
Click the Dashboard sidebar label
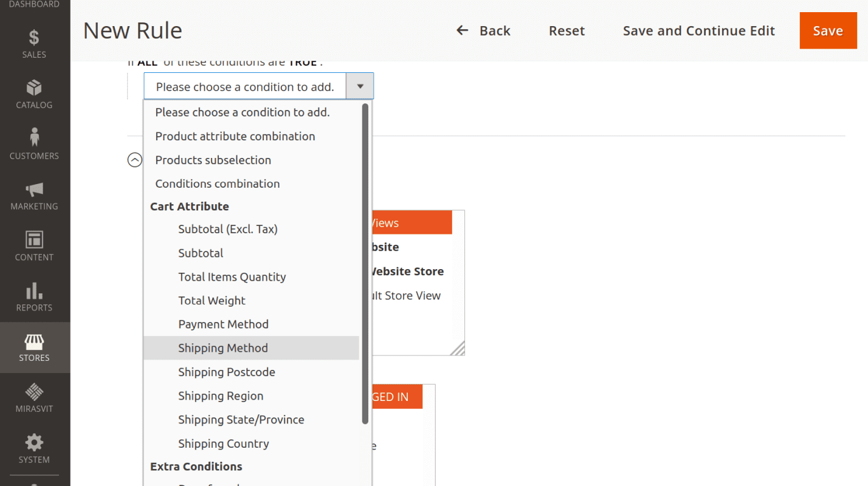(x=34, y=4)
